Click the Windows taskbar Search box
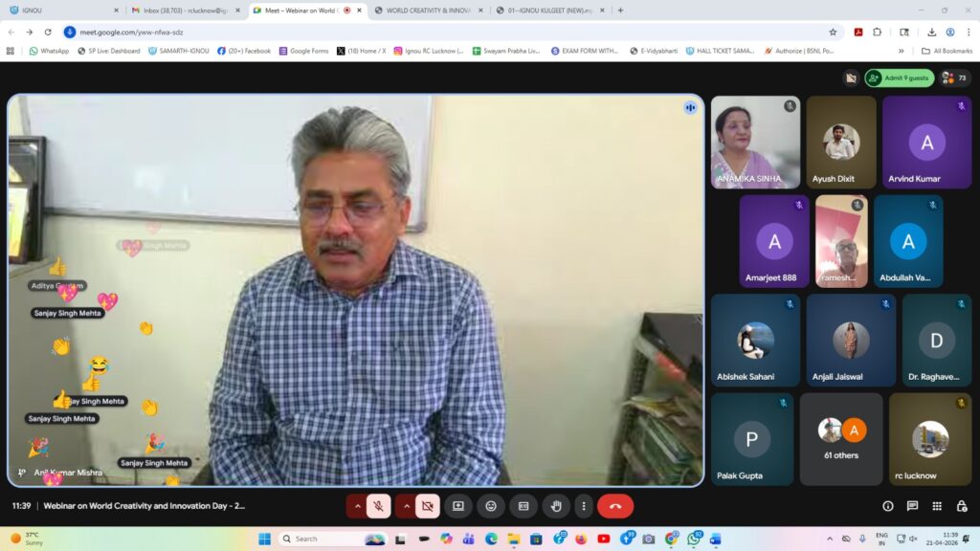Screen dimensions: 980x551 (325, 539)
